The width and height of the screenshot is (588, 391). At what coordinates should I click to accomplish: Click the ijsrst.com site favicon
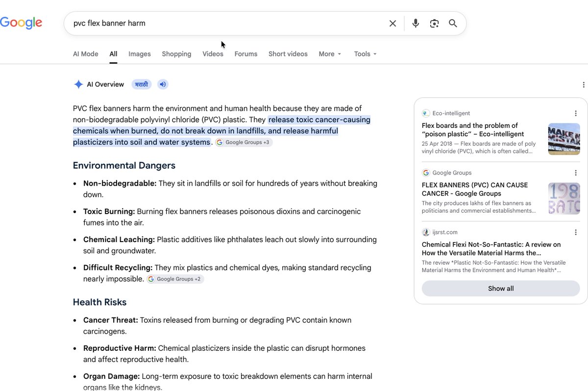click(426, 232)
